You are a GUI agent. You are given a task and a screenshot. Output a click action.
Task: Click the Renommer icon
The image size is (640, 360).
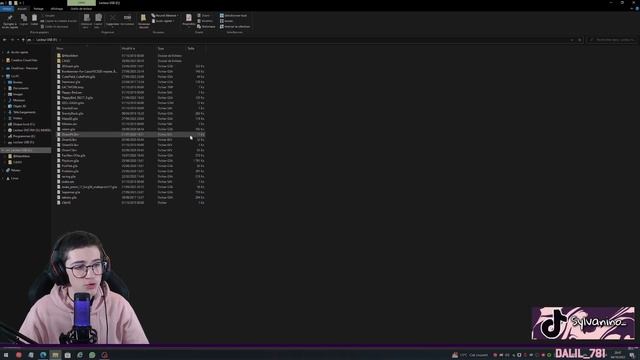127,18
